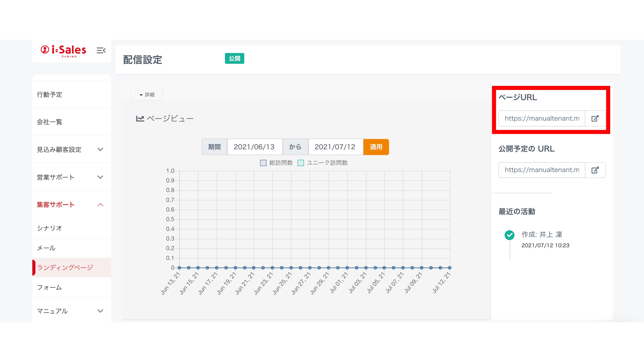The height and width of the screenshot is (362, 644).
Task: Open 行動予定 menu item
Action: (x=49, y=94)
